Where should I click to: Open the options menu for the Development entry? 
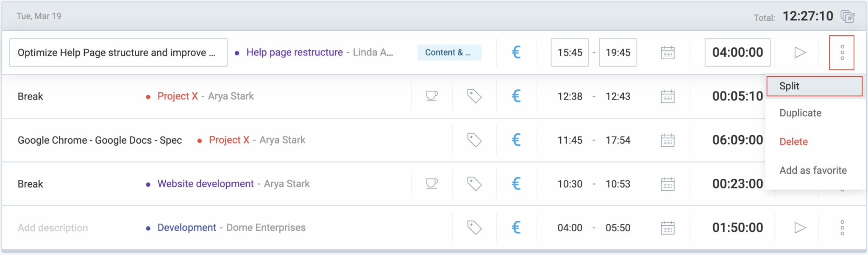pyautogui.click(x=841, y=227)
